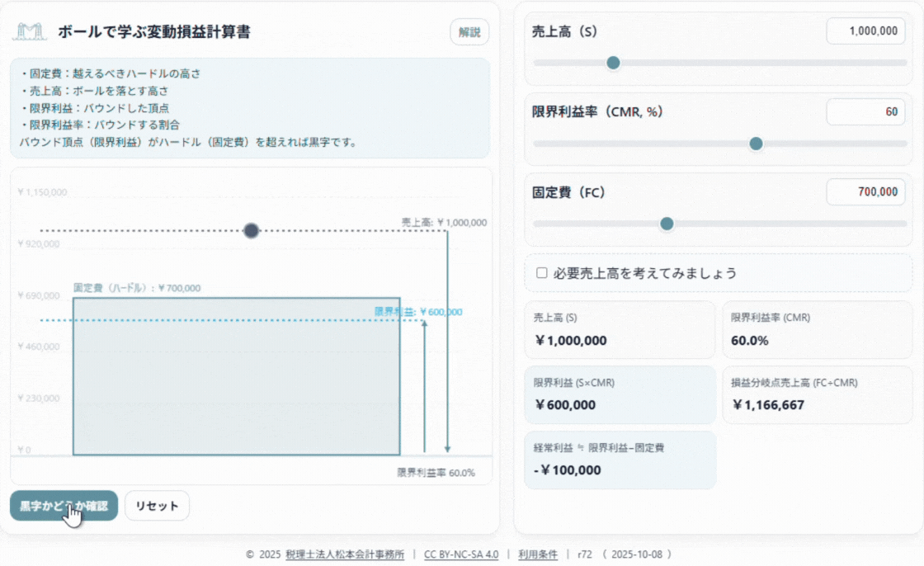Click the ¥230,000 axis label

pos(38,399)
